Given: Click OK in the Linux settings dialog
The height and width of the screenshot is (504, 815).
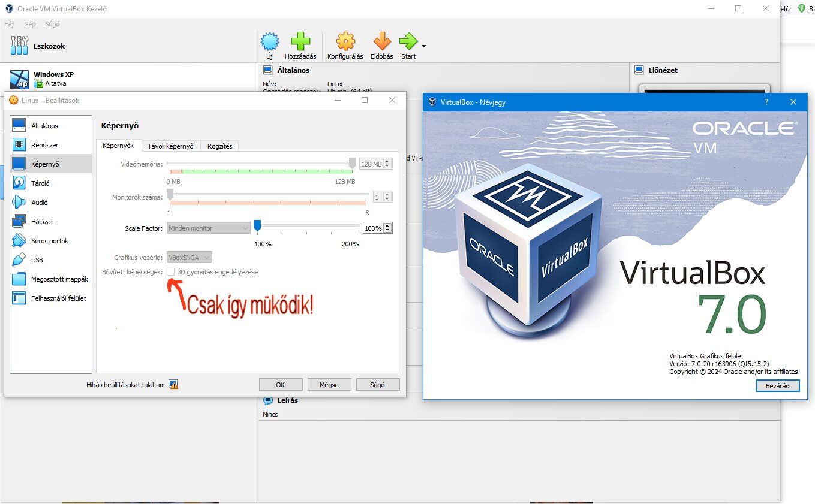Looking at the screenshot, I should point(281,385).
